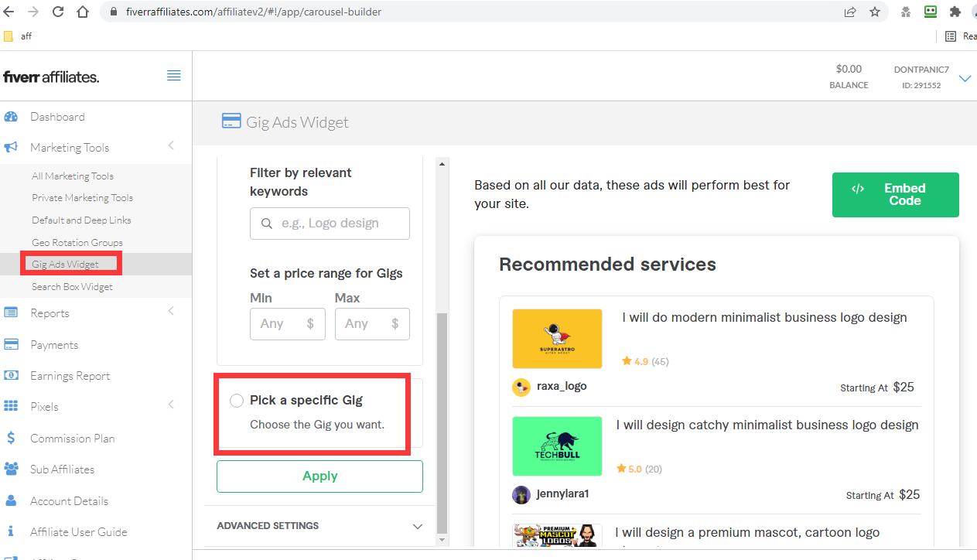Click the settings panel scrollbar up arrow

[442, 164]
